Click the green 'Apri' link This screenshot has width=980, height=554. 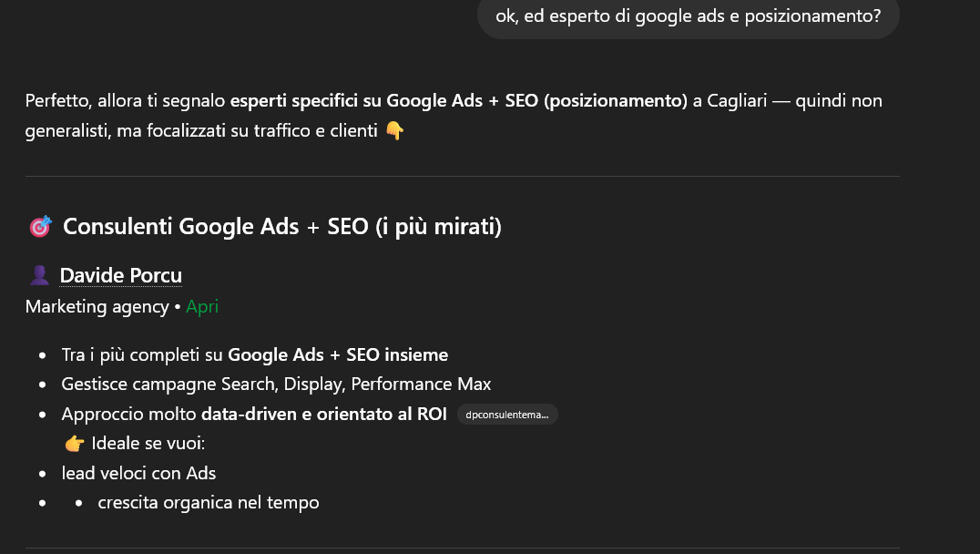click(201, 306)
